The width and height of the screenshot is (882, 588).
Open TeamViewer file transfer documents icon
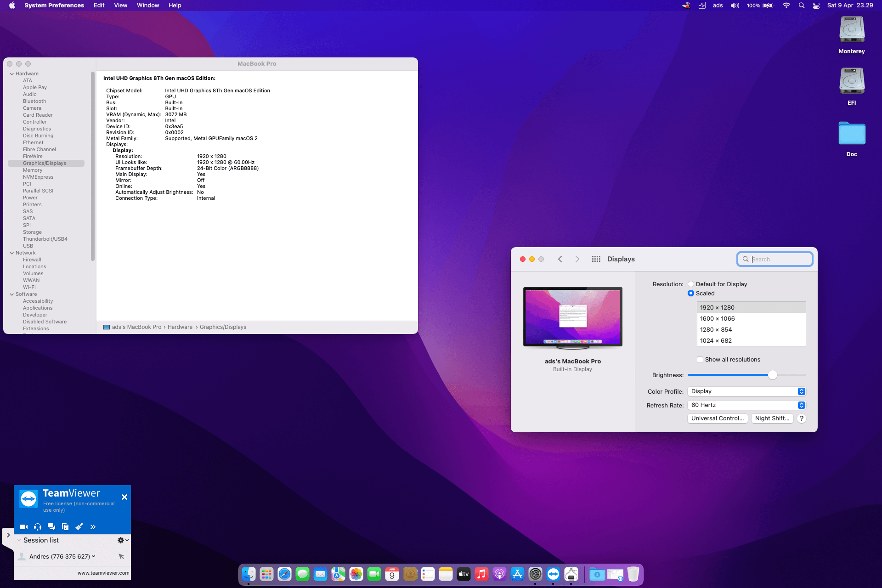click(x=65, y=527)
